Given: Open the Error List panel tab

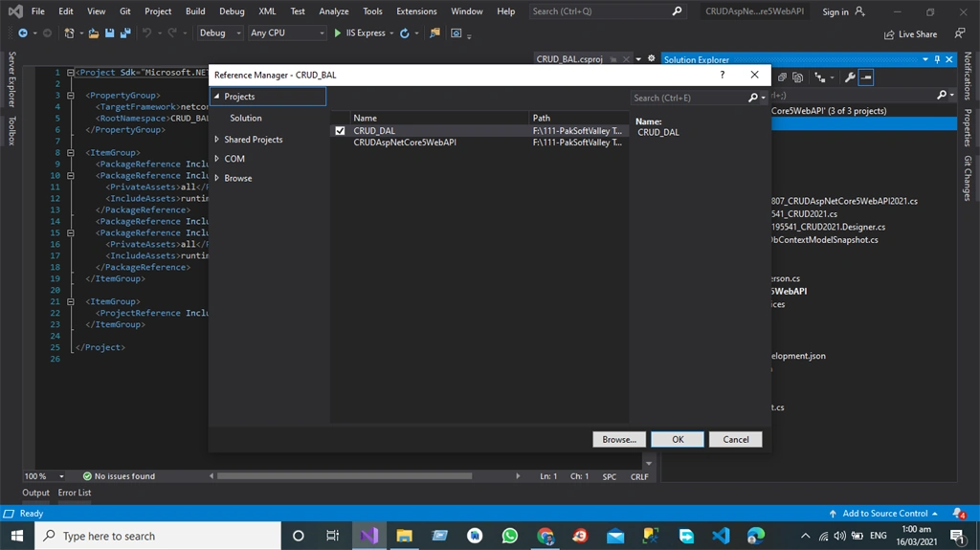Looking at the screenshot, I should click(75, 493).
